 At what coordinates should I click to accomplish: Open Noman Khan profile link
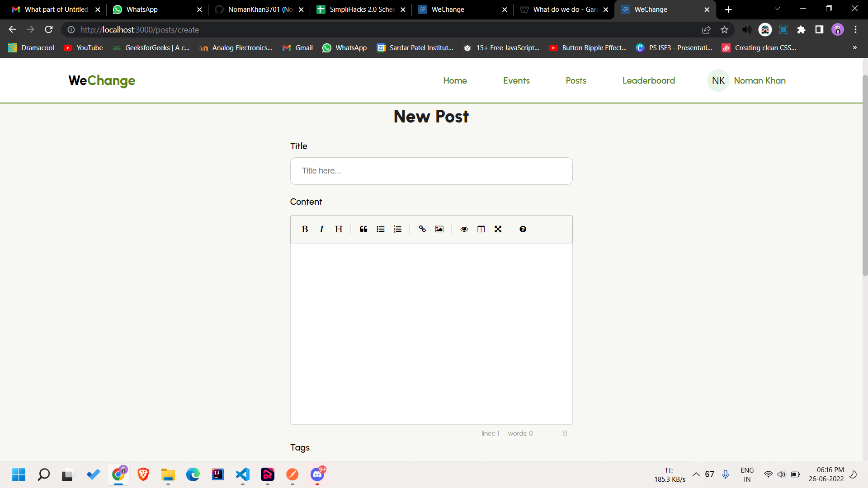tap(759, 80)
